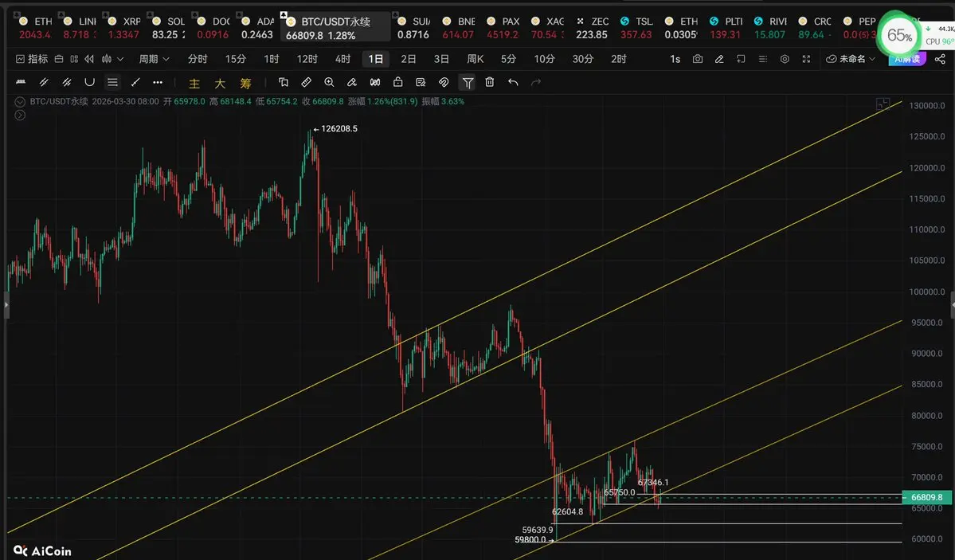Toggle the lock drawings icon
Image resolution: width=955 pixels, height=560 pixels.
coord(397,82)
